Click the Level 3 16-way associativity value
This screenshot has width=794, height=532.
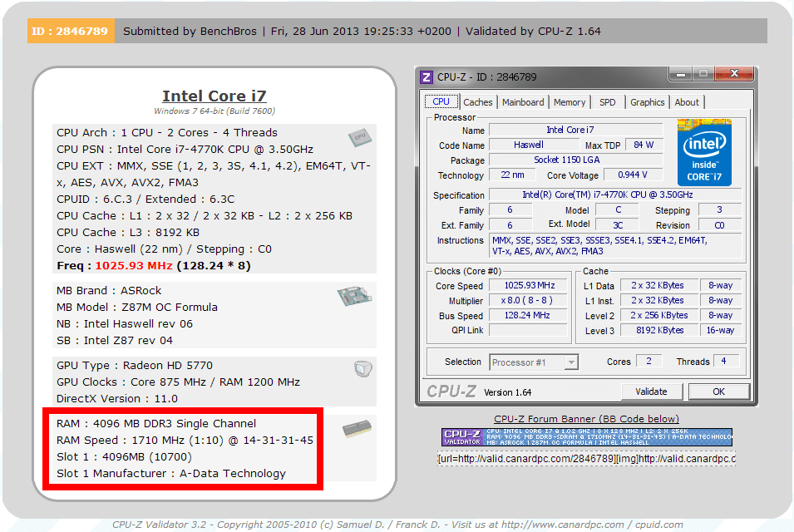[x=720, y=330]
